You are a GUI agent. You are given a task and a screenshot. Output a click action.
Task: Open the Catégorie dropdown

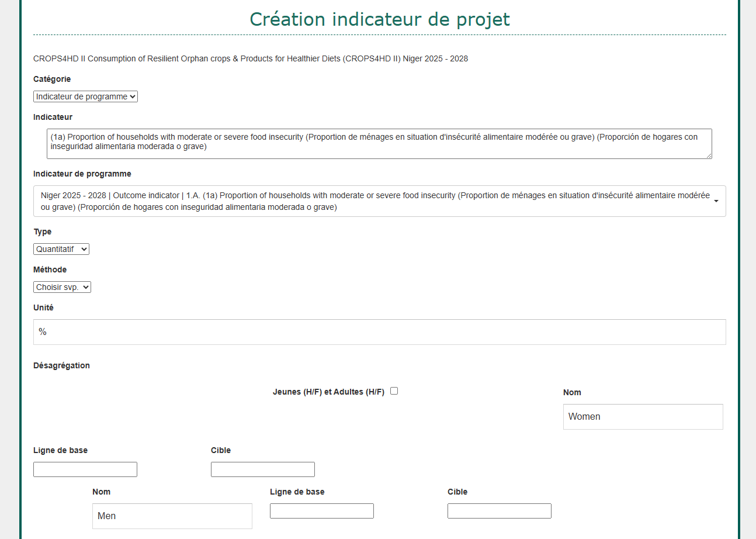pyautogui.click(x=85, y=96)
